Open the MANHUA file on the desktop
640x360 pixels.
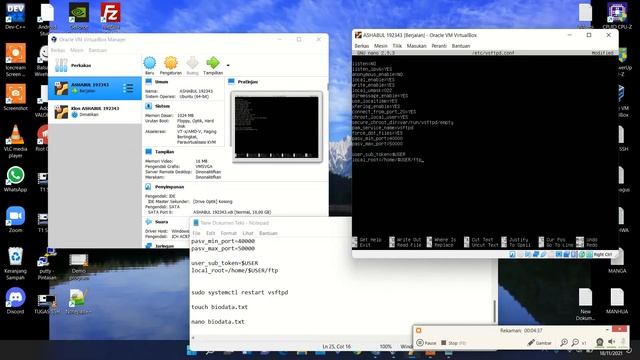(x=617, y=301)
